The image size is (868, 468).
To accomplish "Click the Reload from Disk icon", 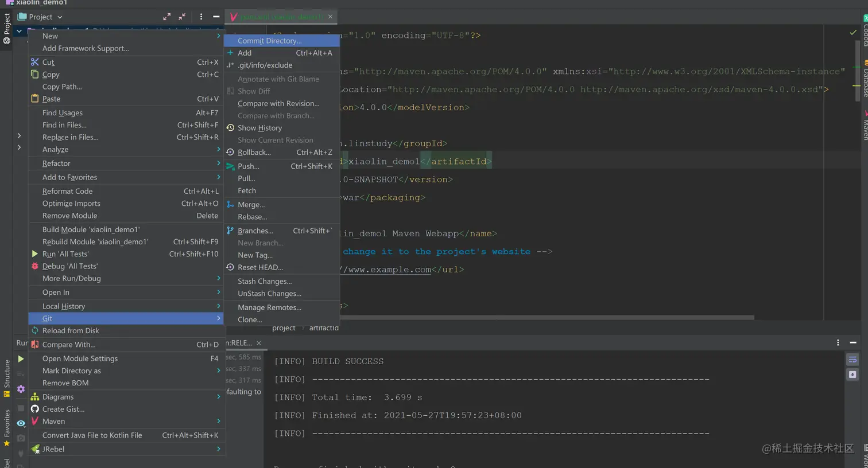I will [35, 330].
